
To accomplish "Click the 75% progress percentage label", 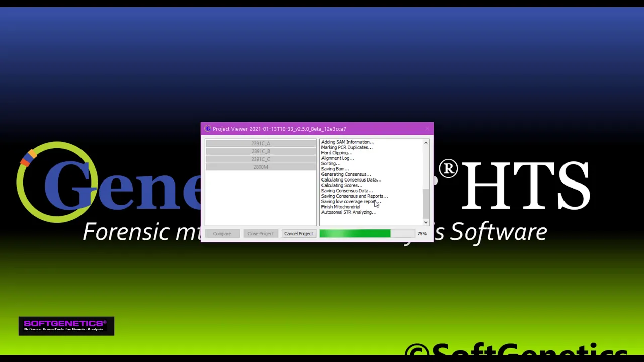I will tap(422, 234).
